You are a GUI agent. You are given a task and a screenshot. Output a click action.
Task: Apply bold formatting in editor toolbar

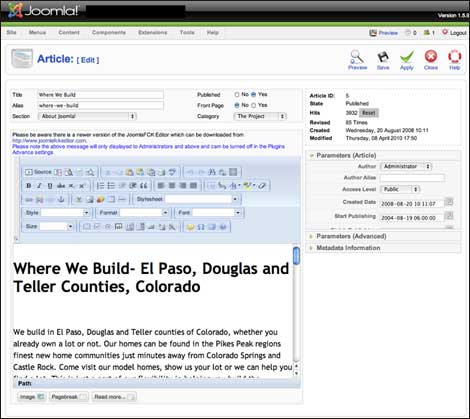tap(29, 186)
